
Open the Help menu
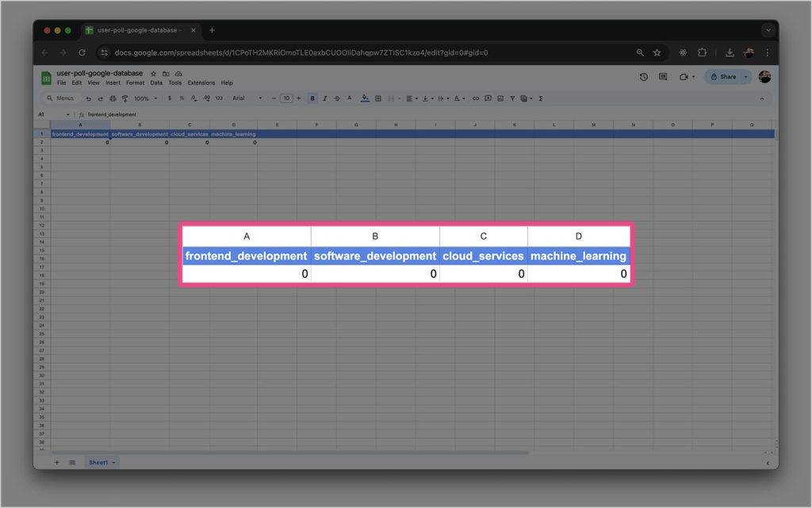tap(227, 83)
